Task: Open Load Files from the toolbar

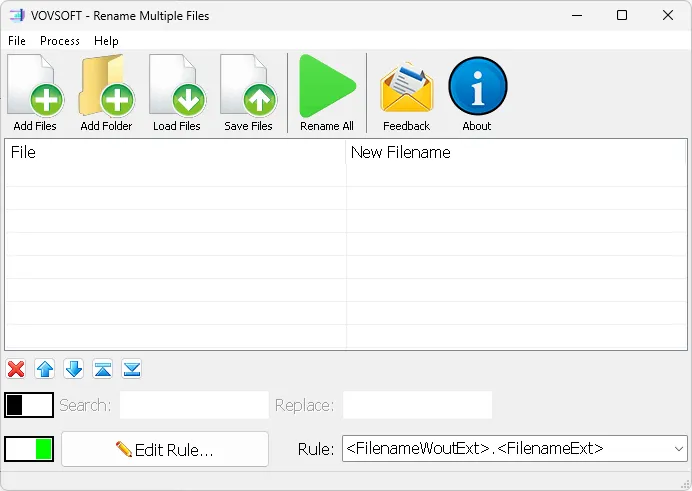Action: point(177,92)
